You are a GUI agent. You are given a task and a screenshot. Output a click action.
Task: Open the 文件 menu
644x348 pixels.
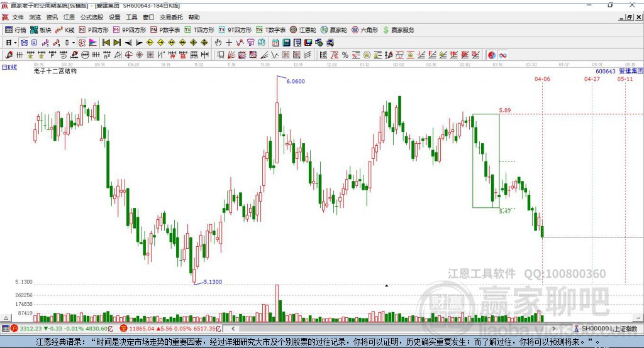click(x=18, y=17)
